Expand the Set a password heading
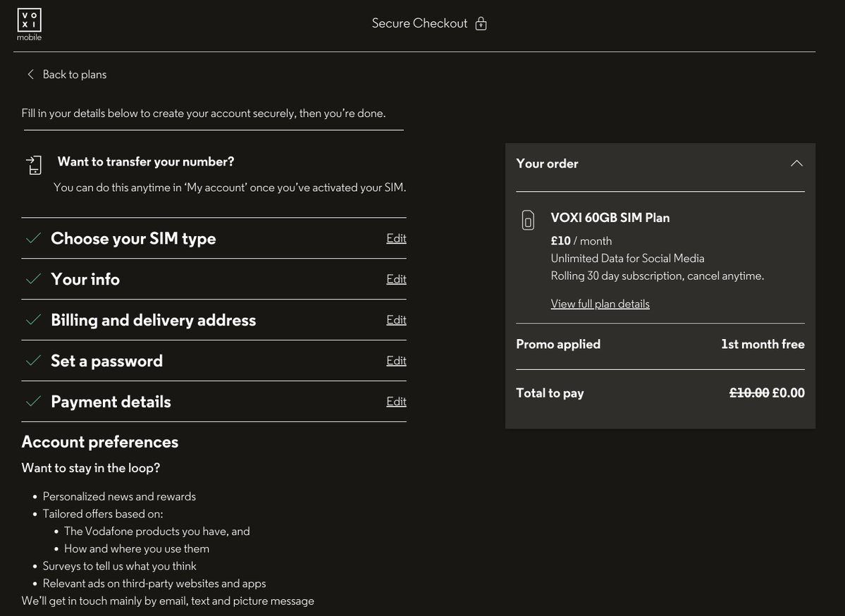This screenshot has width=845, height=616. pyautogui.click(x=106, y=361)
